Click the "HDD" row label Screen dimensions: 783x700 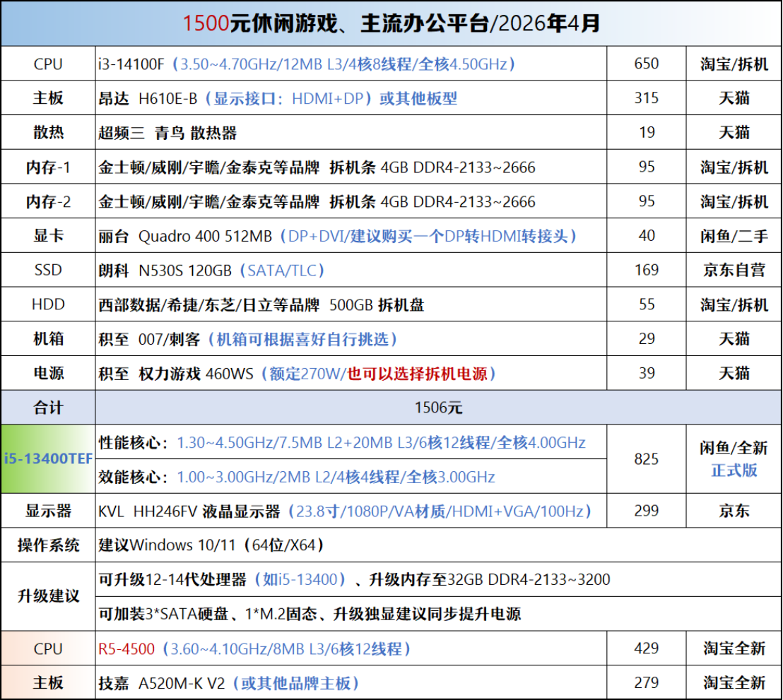[x=48, y=304]
